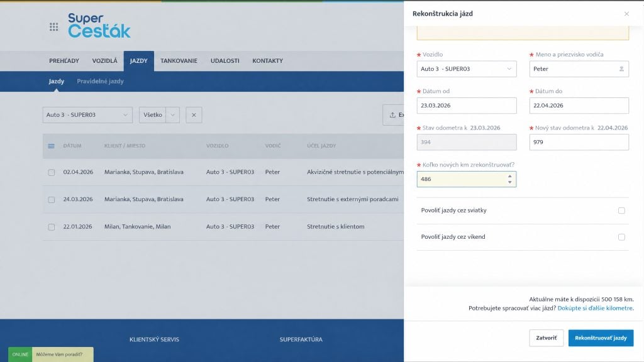Clear the filter with the X button
The width and height of the screenshot is (644, 362).
coord(194,115)
